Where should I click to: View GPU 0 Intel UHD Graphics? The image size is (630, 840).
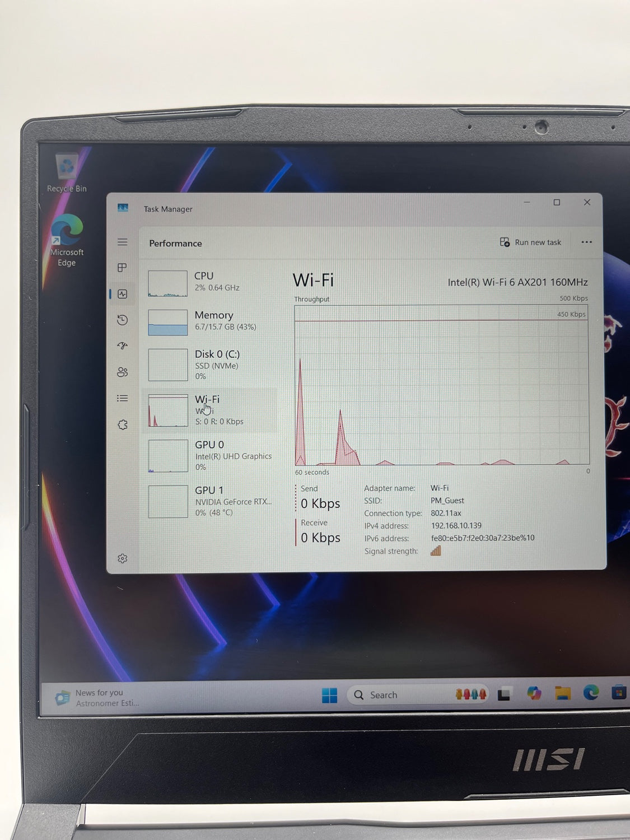(210, 455)
